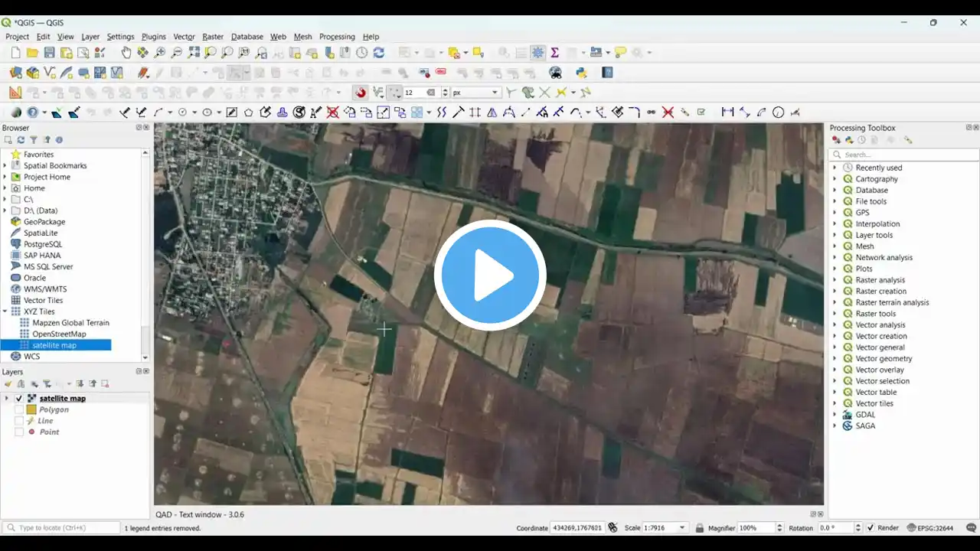Select the Pan Map hand tool
The width and height of the screenshot is (980, 551).
coord(126,53)
